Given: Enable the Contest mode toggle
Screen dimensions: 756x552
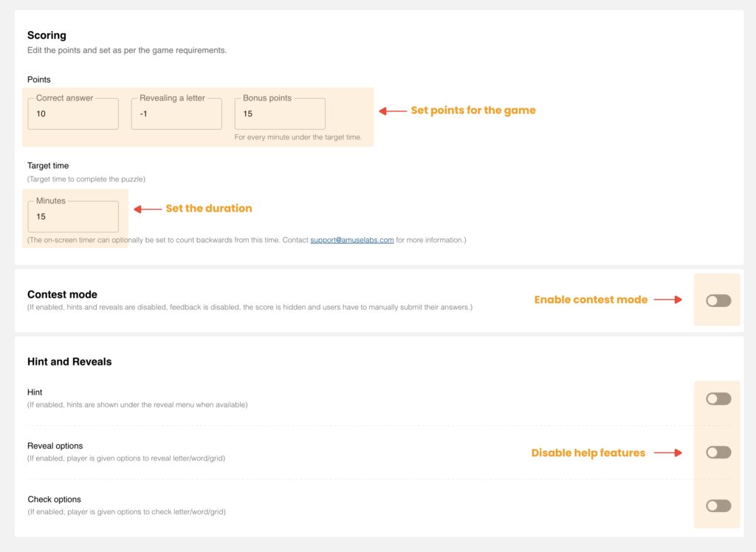Looking at the screenshot, I should [718, 301].
